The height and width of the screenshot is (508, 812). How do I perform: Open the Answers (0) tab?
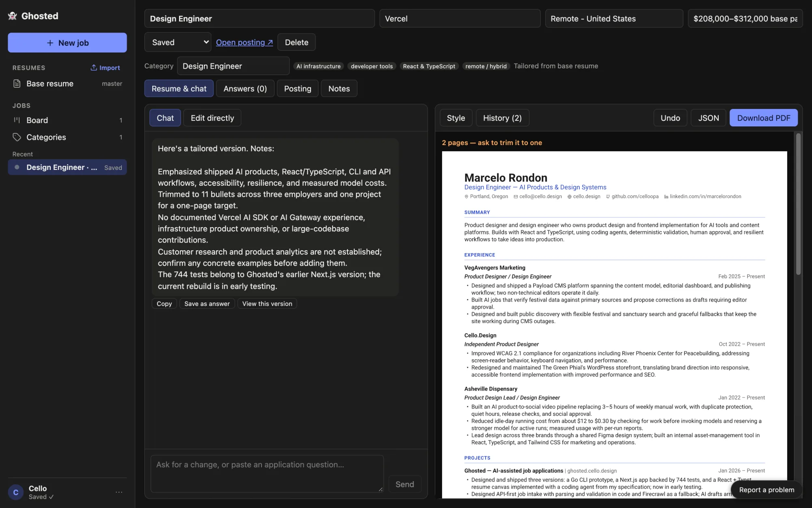tap(245, 89)
